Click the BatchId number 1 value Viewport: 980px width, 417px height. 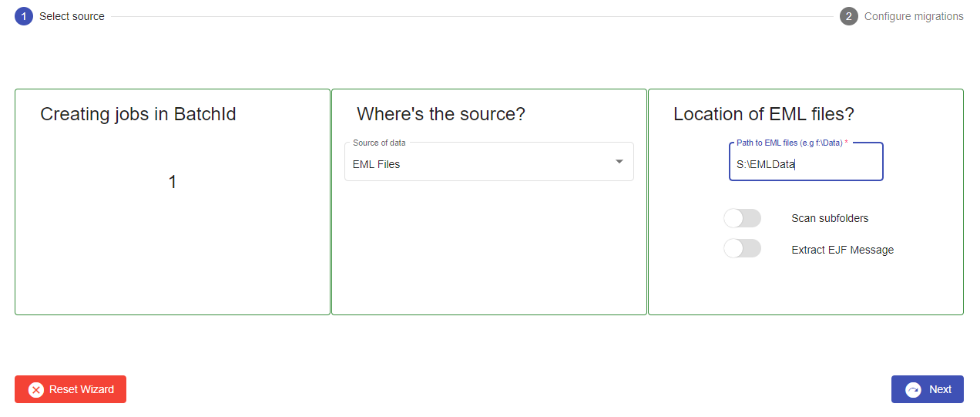[x=173, y=183]
